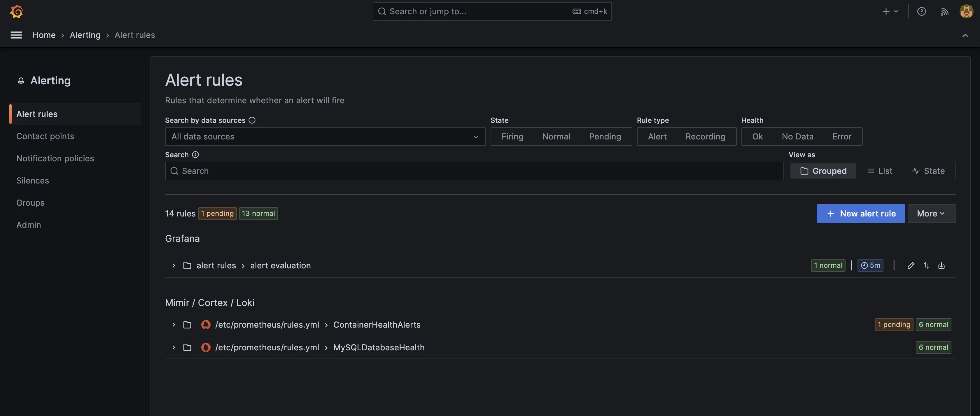Viewport: 980px width, 416px height.
Task: Click the reorder arrows icon for alert evaluation
Action: coord(926,266)
